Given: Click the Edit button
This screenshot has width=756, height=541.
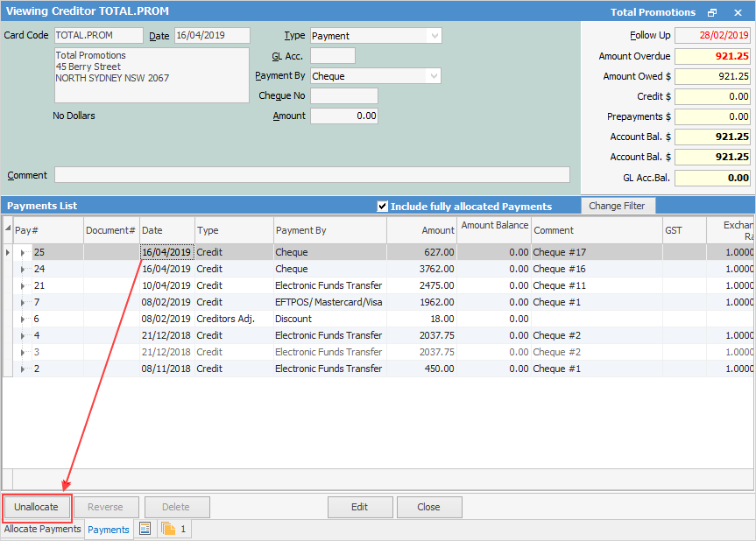Looking at the screenshot, I should pos(359,507).
